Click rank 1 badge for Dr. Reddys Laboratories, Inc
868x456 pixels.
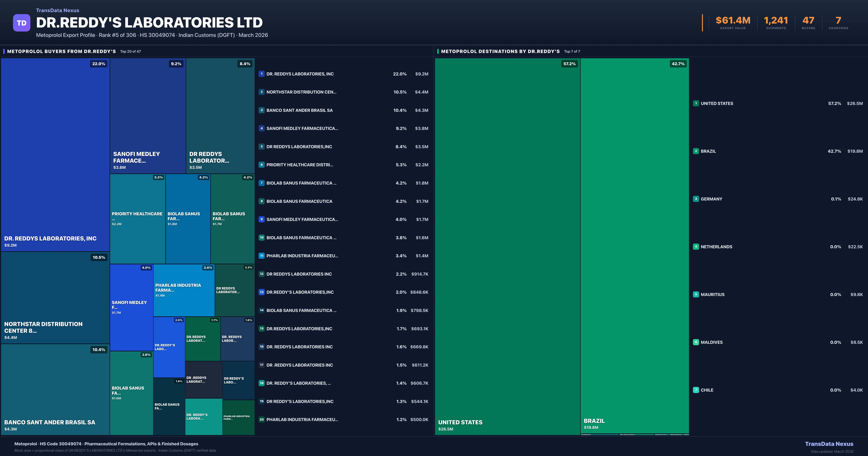261,74
